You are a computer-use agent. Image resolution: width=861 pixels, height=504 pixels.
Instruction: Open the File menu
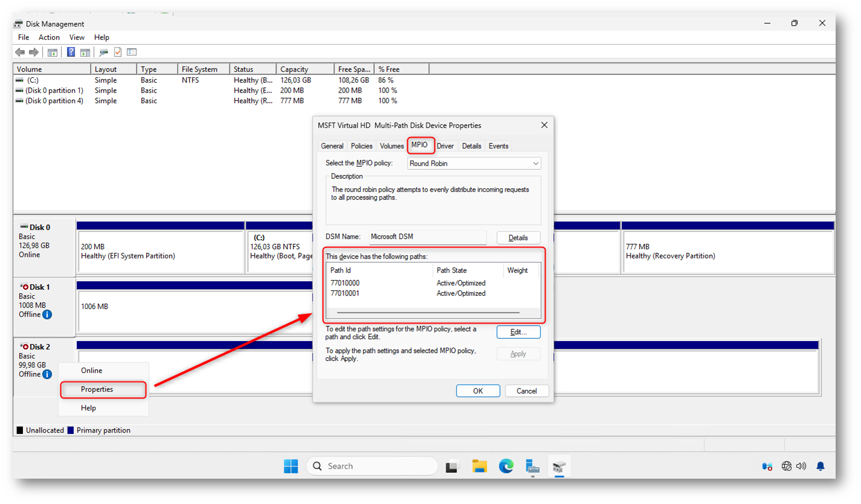tap(24, 37)
